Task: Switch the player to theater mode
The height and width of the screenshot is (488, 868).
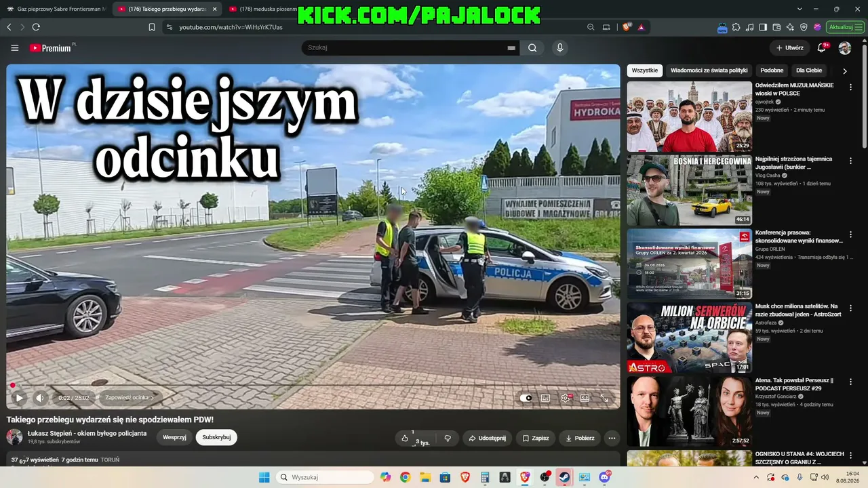Action: 585,398
